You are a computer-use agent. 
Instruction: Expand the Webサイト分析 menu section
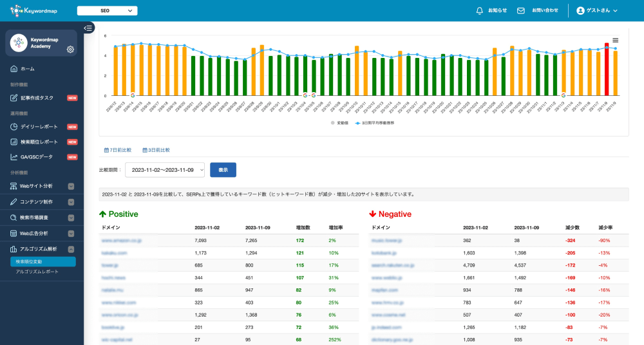(x=71, y=187)
